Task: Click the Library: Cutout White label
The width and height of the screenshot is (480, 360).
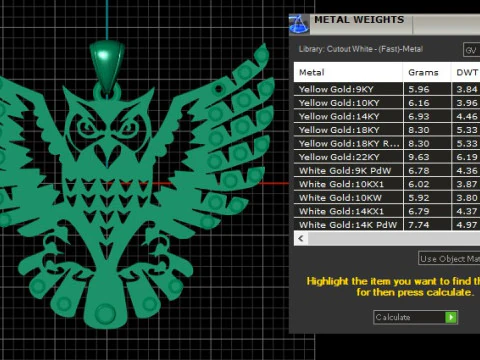Action: [x=361, y=49]
